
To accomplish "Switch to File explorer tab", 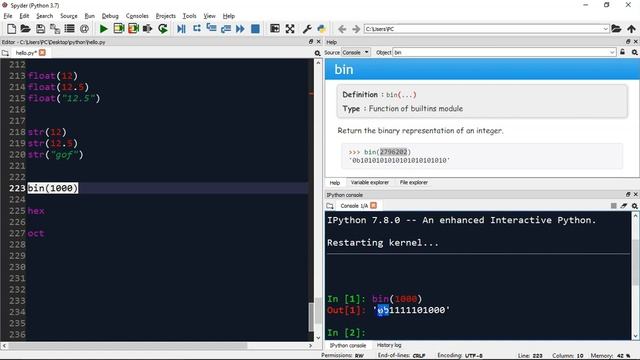I will (x=413, y=182).
